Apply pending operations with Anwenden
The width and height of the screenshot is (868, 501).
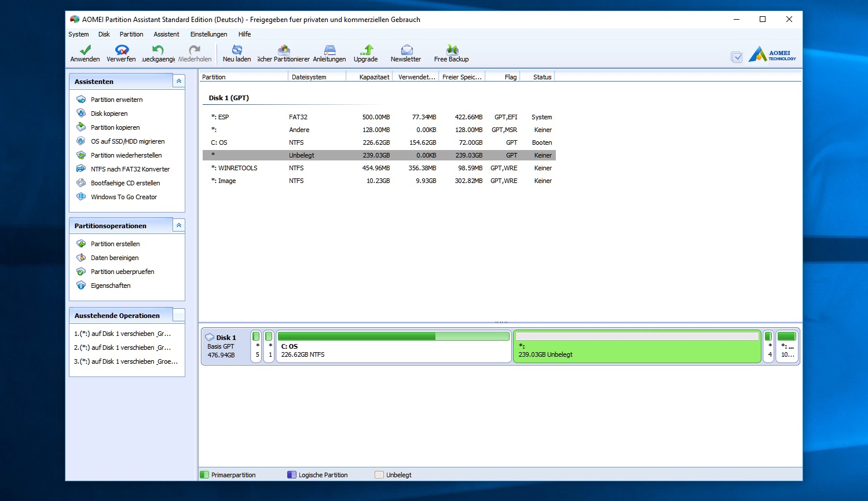pyautogui.click(x=85, y=53)
